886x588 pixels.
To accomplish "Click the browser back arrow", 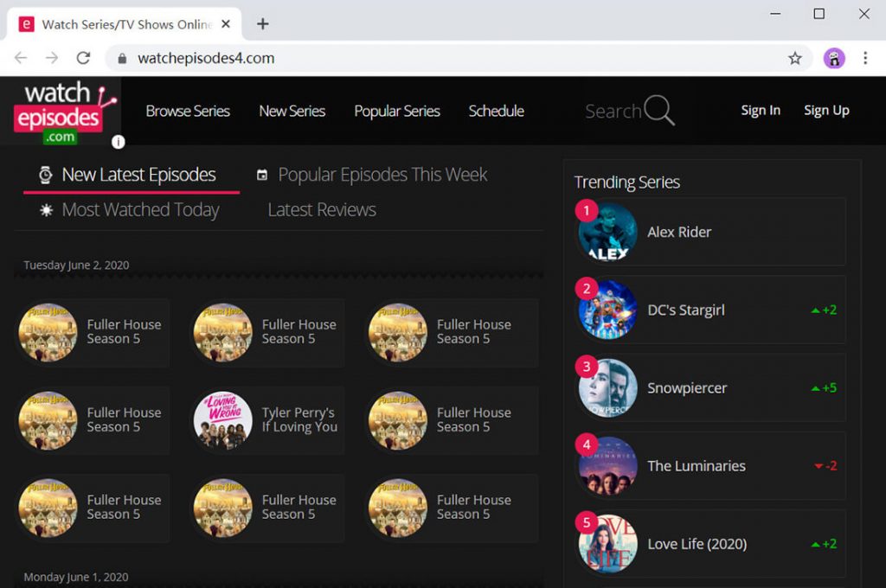I will (21, 58).
